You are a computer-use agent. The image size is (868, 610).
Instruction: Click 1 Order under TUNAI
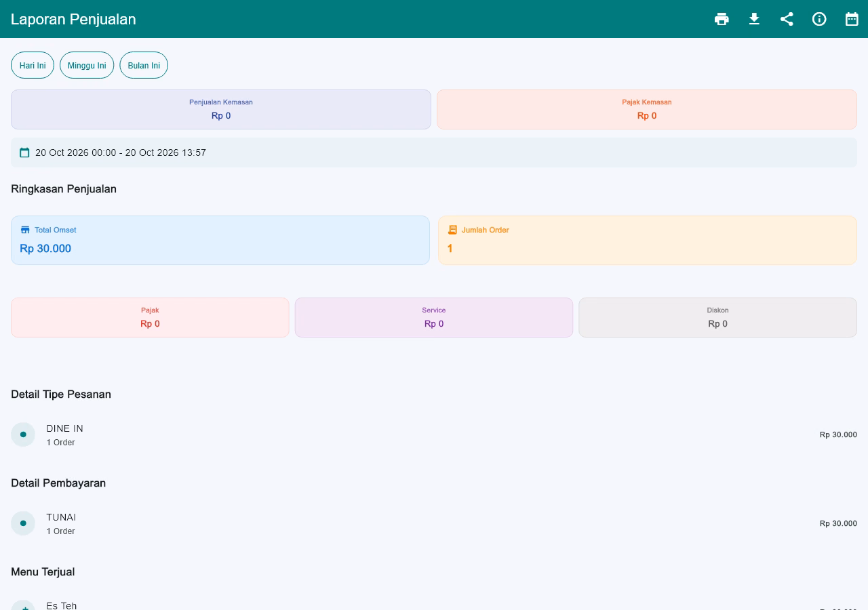60,531
